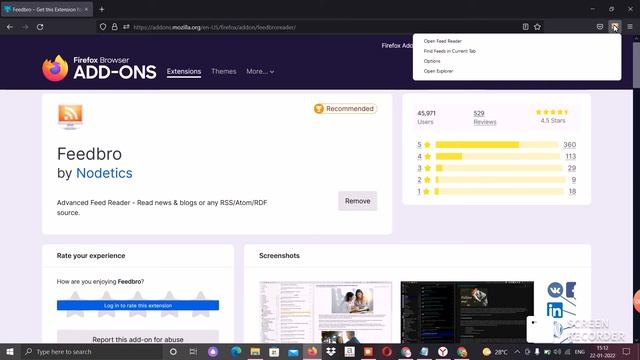The height and width of the screenshot is (360, 640).
Task: Filter reviews by 4 star bar
Action: [497, 156]
